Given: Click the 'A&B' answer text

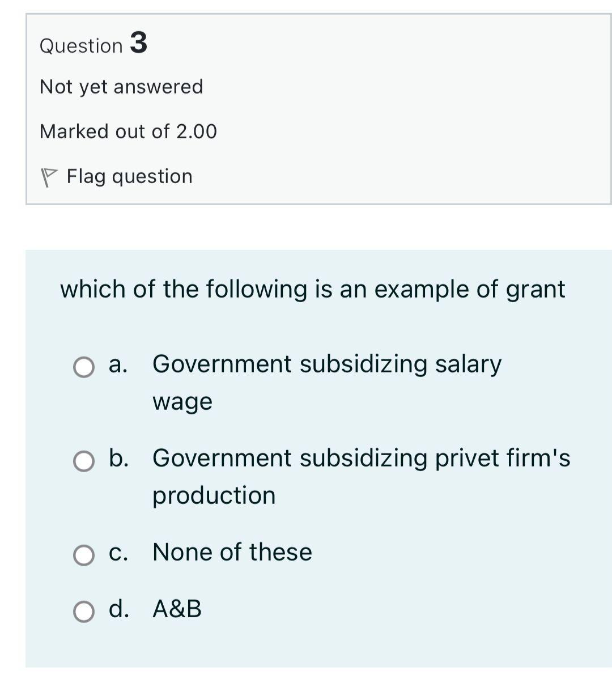Looking at the screenshot, I should tap(177, 609).
